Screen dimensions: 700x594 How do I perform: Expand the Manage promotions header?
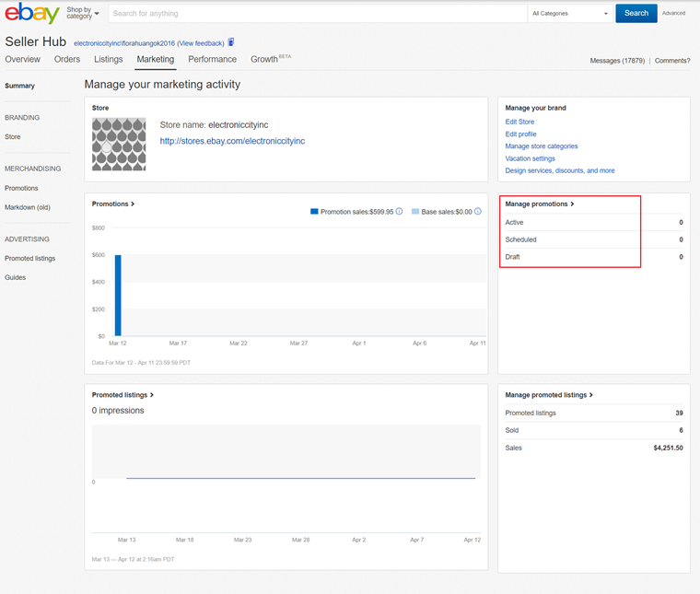click(539, 204)
